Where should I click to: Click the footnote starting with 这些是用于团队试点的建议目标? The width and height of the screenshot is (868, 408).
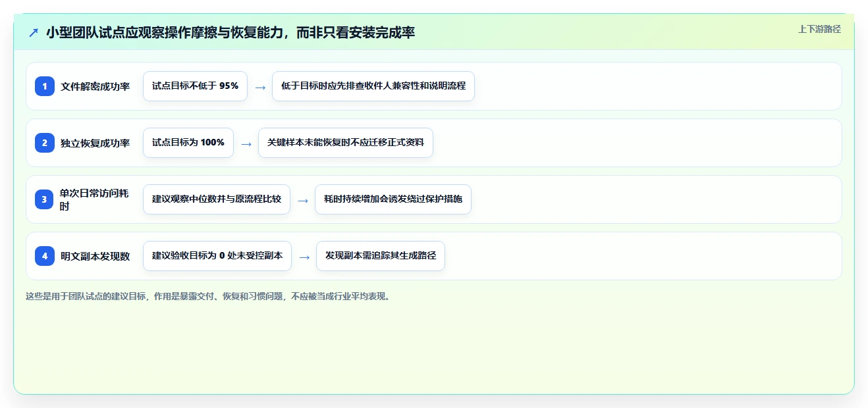(x=208, y=296)
